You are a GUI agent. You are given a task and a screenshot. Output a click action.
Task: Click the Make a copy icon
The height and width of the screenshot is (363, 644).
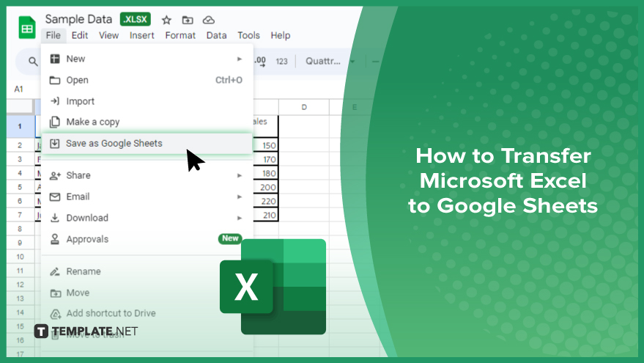click(55, 122)
